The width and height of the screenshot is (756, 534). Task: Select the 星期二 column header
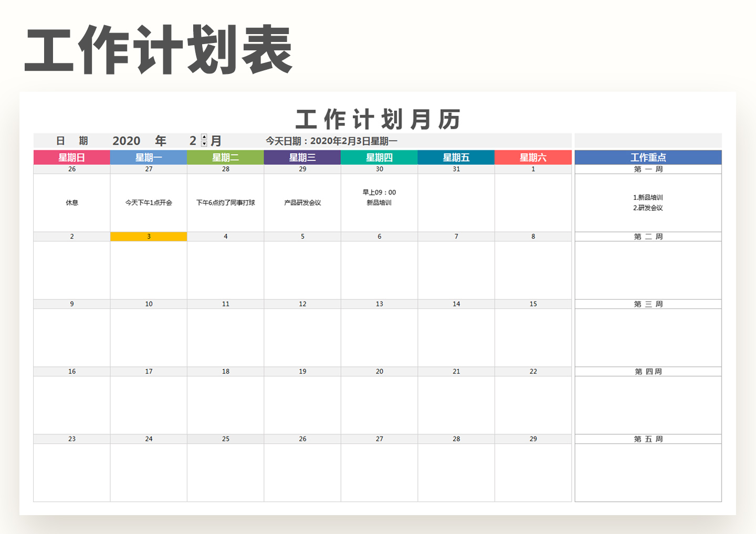pyautogui.click(x=225, y=157)
